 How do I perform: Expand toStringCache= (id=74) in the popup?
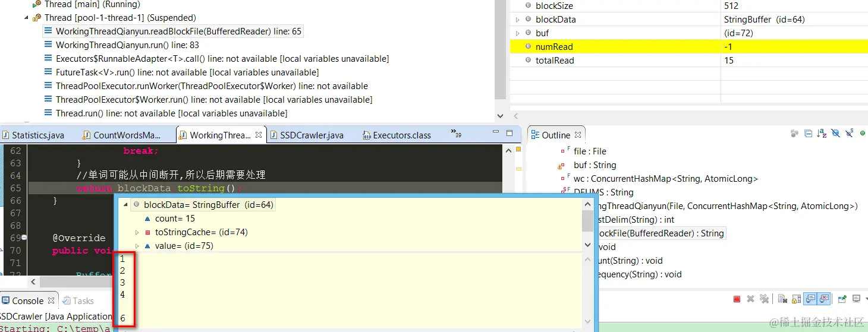point(137,232)
